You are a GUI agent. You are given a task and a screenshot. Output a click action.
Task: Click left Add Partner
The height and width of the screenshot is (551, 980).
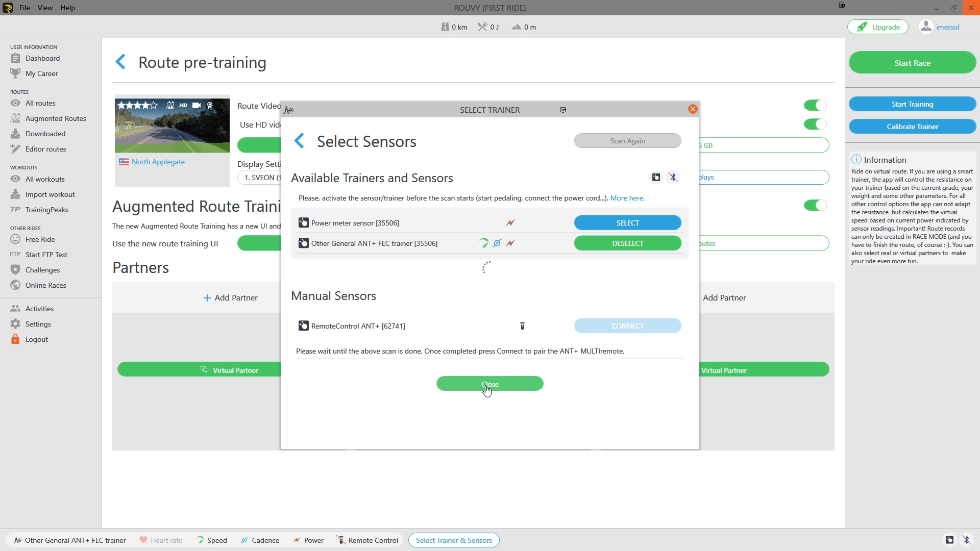tap(230, 298)
